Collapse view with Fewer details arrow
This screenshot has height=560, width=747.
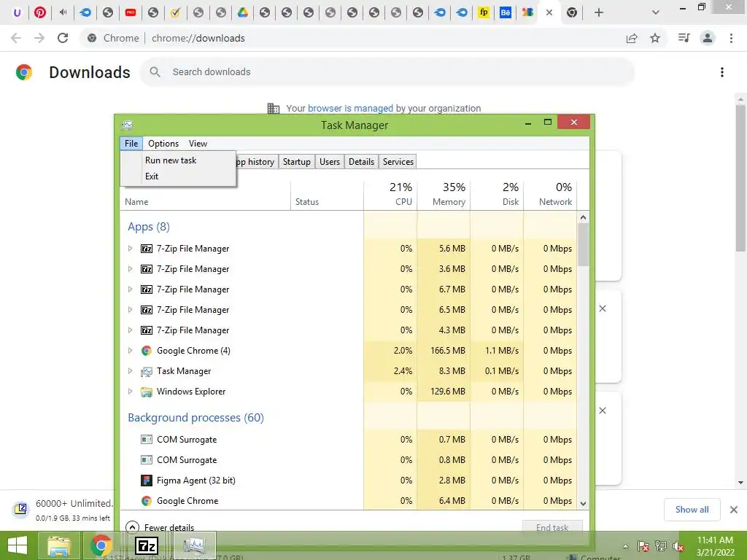[132, 527]
